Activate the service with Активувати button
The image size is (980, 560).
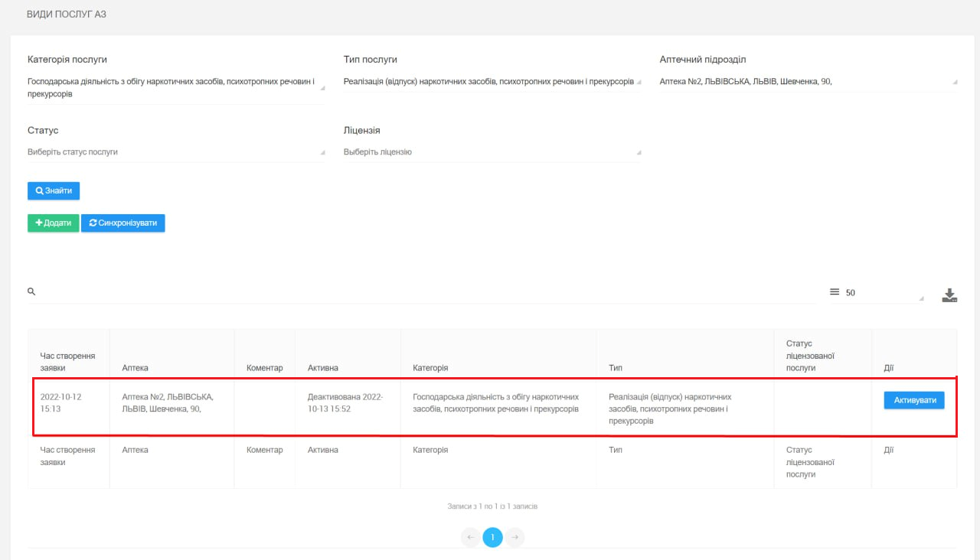[x=914, y=400]
